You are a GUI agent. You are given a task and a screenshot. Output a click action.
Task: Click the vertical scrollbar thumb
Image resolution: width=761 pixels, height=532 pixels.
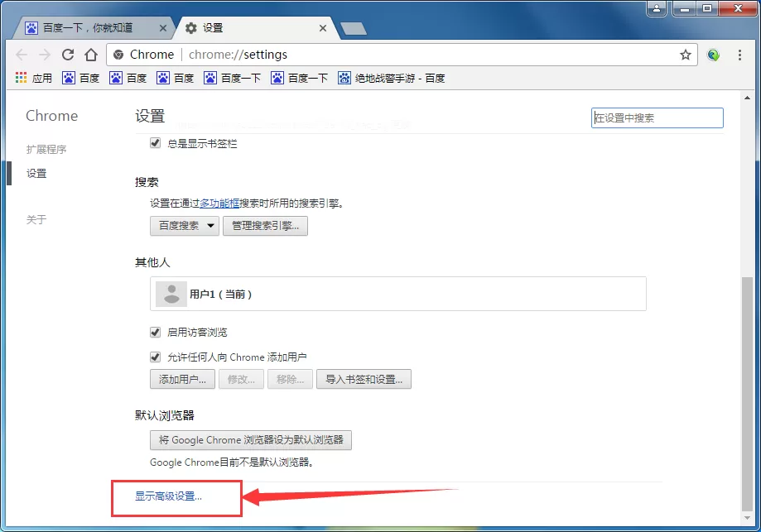point(747,394)
